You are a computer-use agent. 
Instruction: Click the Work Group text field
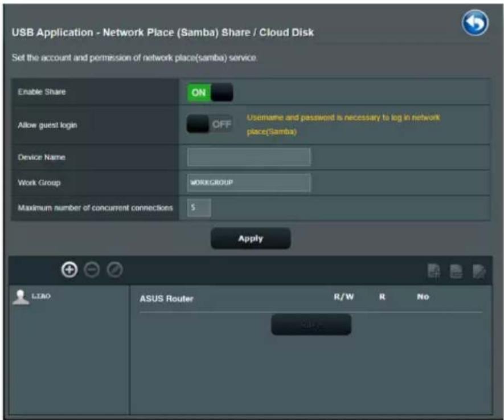(x=249, y=183)
